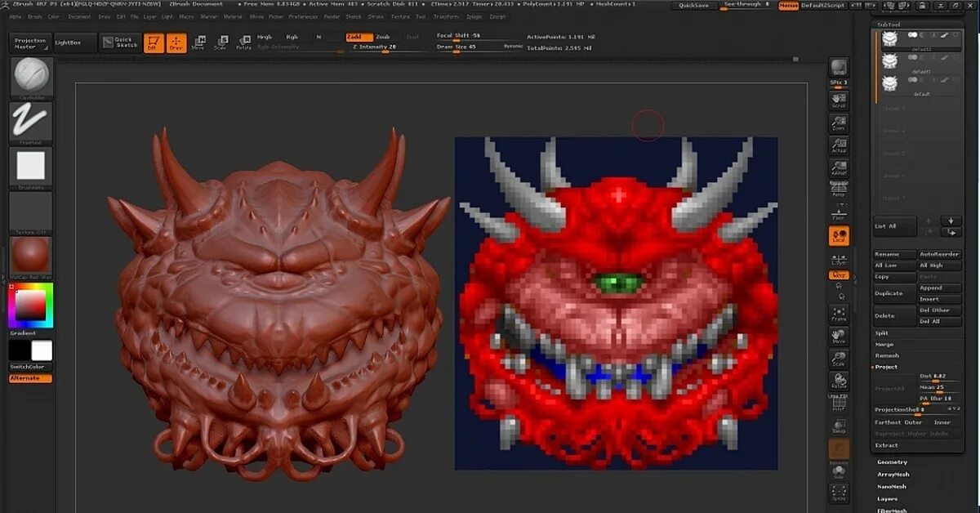Click the Duplicate subtool button
Image resolution: width=980 pixels, height=513 pixels.
(x=893, y=293)
